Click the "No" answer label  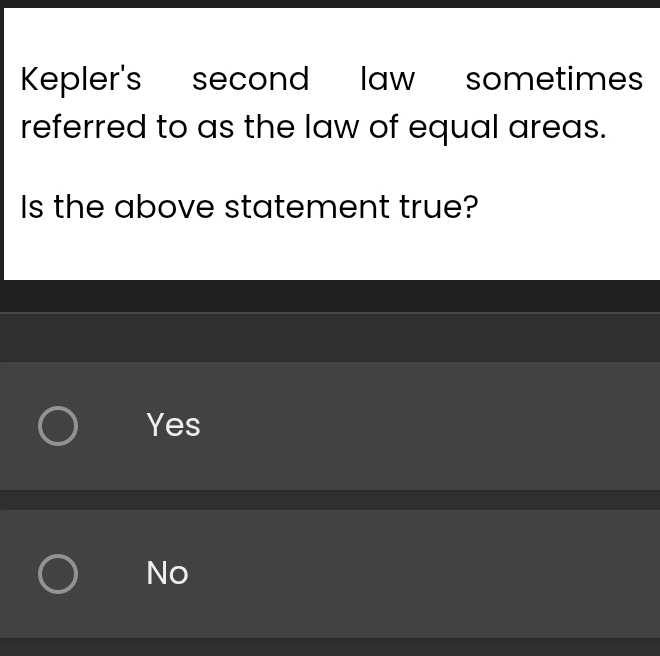click(167, 573)
